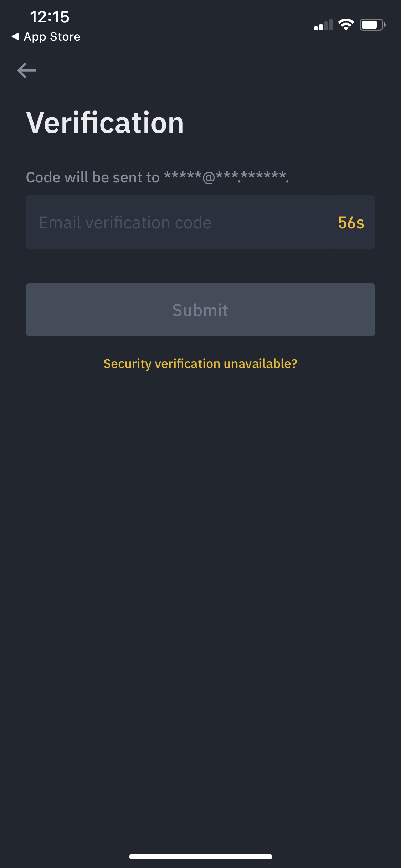Tap the clock showing 12:15
The width and height of the screenshot is (401, 868).
49,17
